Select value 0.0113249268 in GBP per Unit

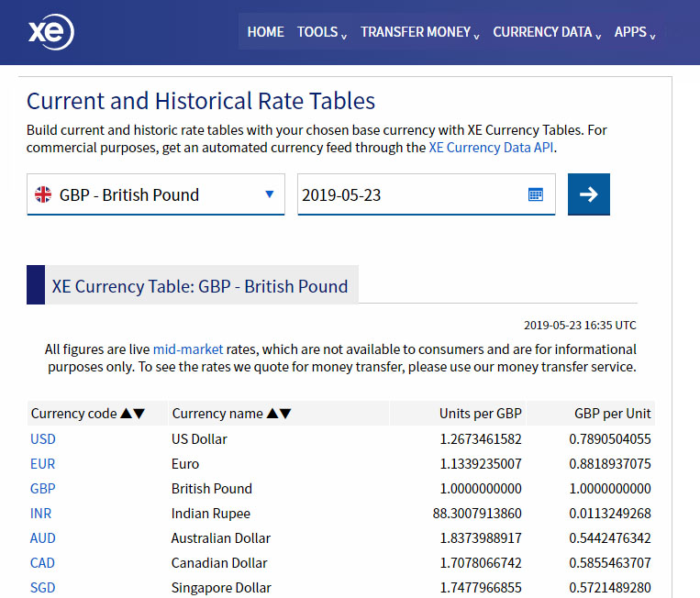(610, 514)
